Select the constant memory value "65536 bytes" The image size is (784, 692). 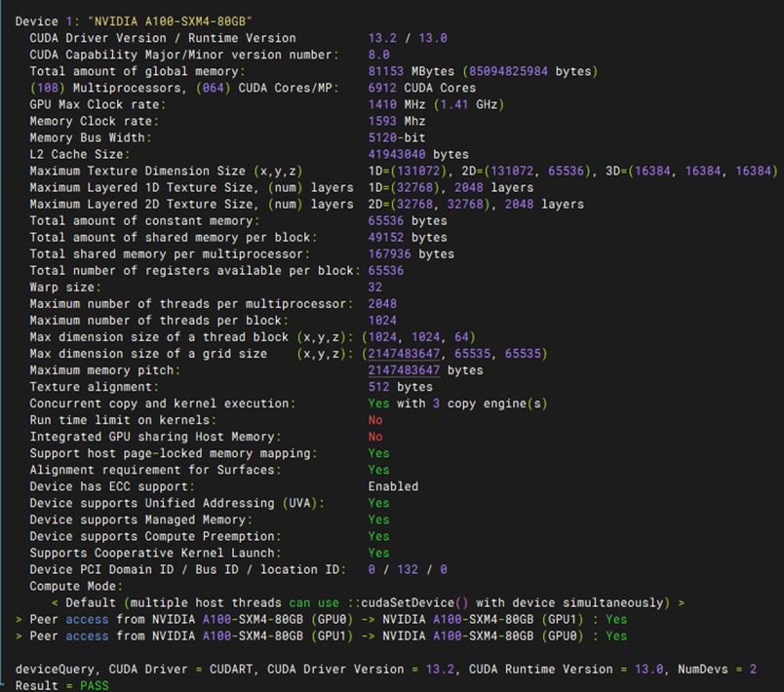click(408, 220)
